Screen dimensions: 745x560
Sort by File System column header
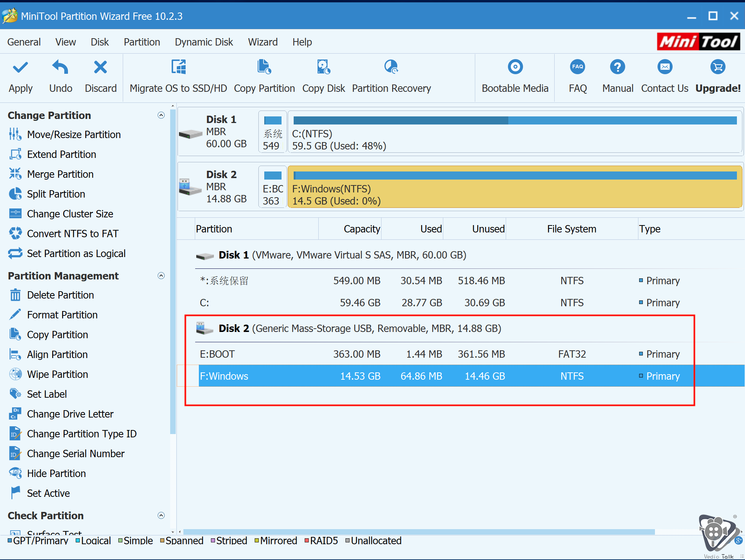click(x=572, y=229)
